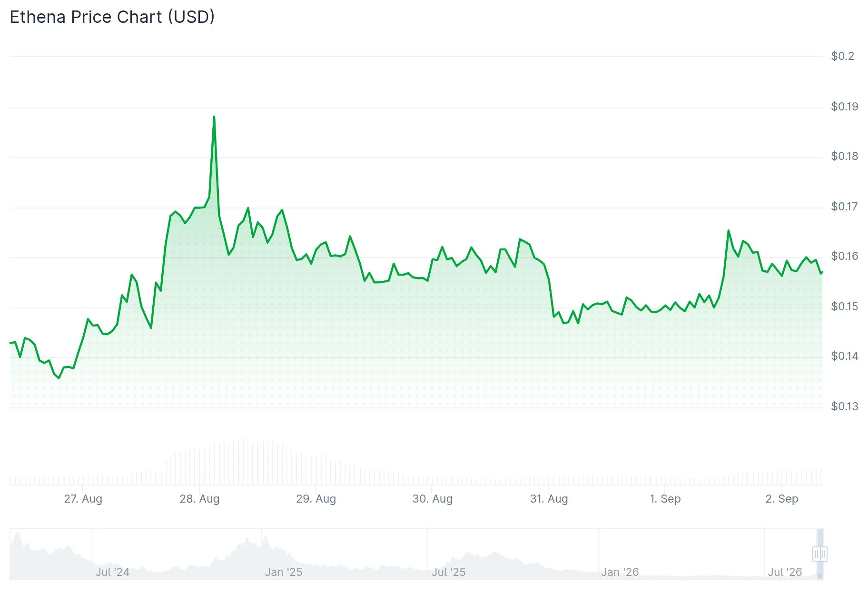Screen dimensions: 868x594
Task: Click the "$0.14" price axis label
Action: [x=845, y=356]
